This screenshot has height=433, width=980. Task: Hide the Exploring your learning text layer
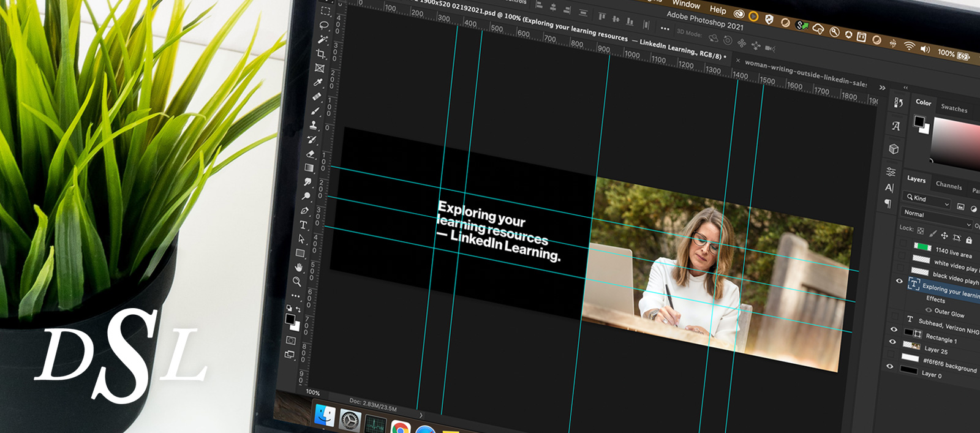click(899, 281)
